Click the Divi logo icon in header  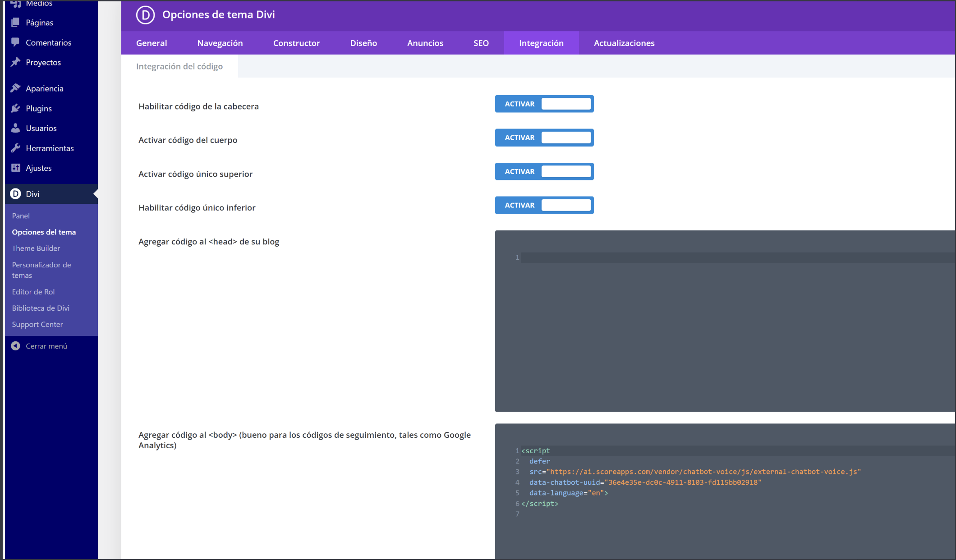point(145,15)
